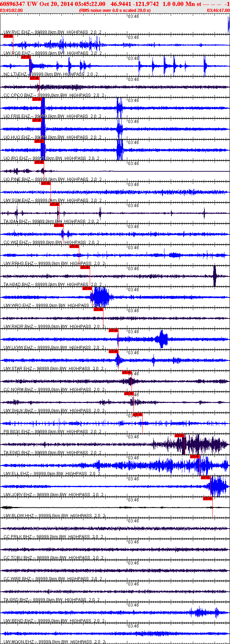Click the 03:46 tick label on top trace
This screenshot has width=230, height=644.
(x=133, y=16)
